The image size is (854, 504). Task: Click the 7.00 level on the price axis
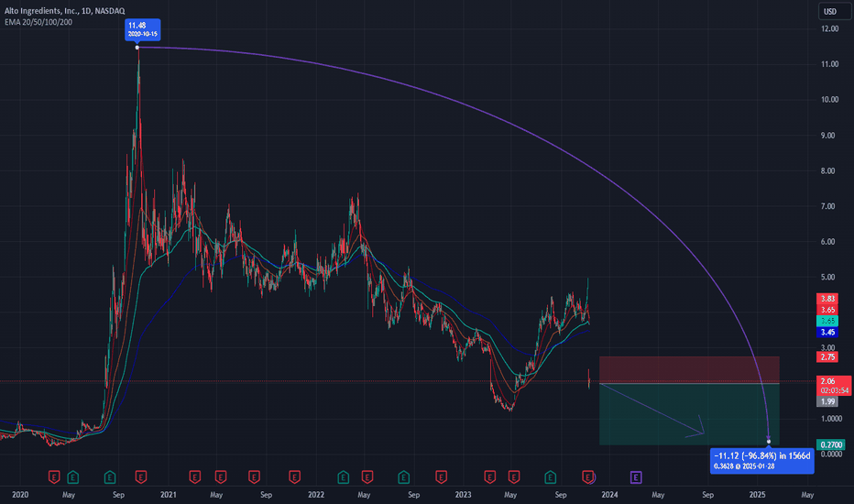point(829,206)
